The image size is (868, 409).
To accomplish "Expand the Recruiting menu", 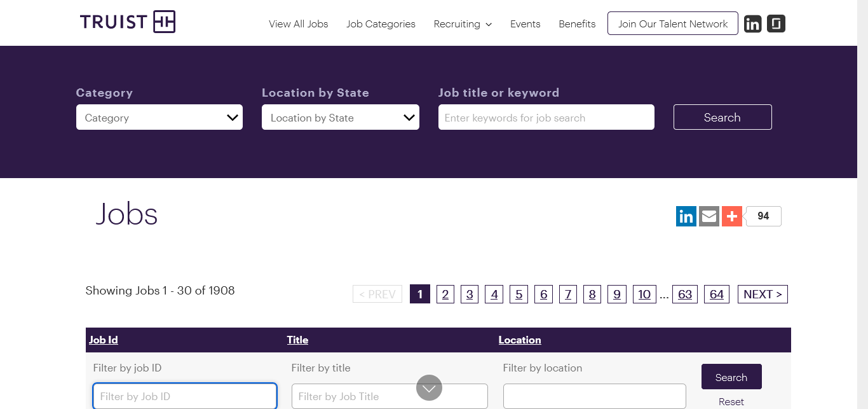I will [463, 24].
